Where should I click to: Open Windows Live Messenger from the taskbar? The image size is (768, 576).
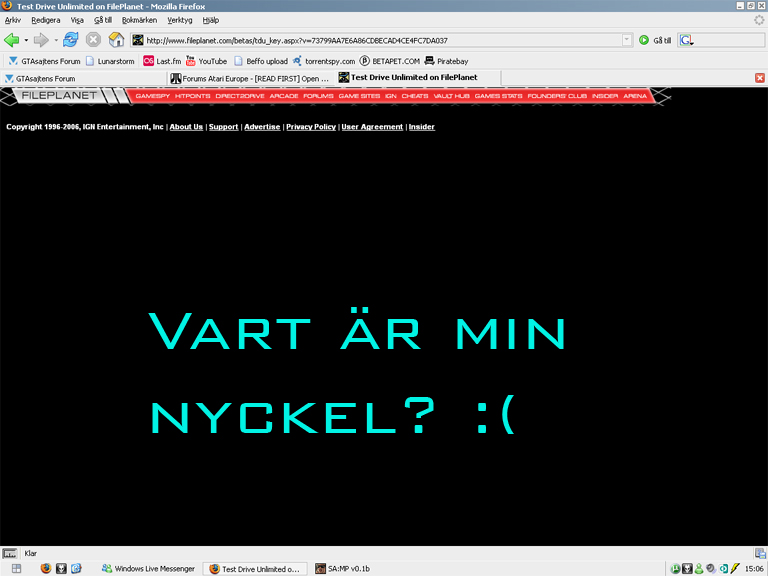tap(148, 569)
